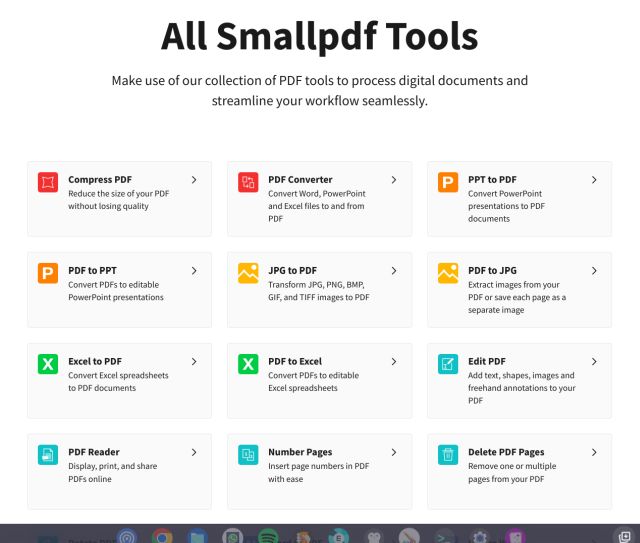
Task: Click text "Transform JPG, PNG, BMP, GIF, and TIFF images to PDF"
Action: [319, 291]
